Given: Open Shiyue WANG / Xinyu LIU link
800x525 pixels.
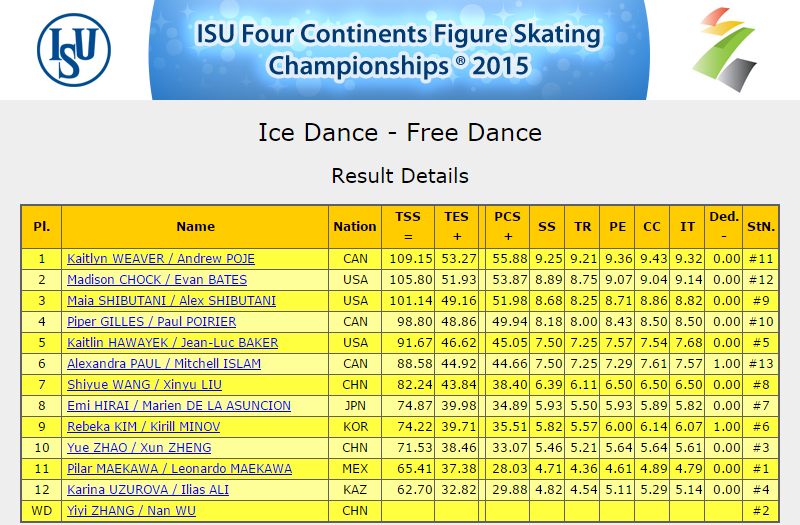Looking at the screenshot, I should (144, 384).
